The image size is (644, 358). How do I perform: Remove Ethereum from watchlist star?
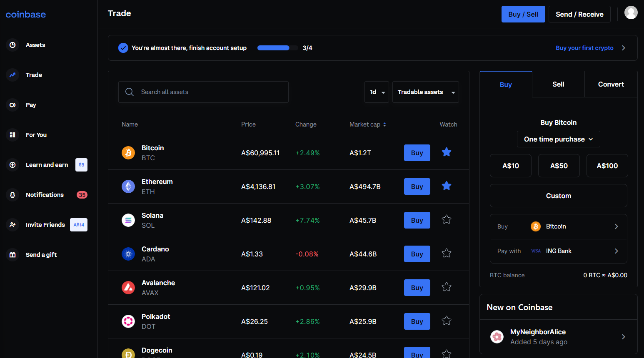[447, 186]
